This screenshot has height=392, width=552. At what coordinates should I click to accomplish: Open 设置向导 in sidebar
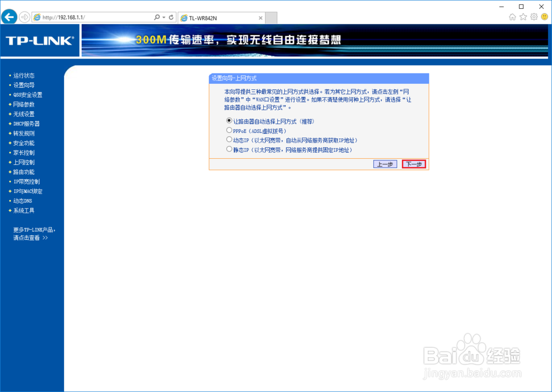click(x=24, y=85)
